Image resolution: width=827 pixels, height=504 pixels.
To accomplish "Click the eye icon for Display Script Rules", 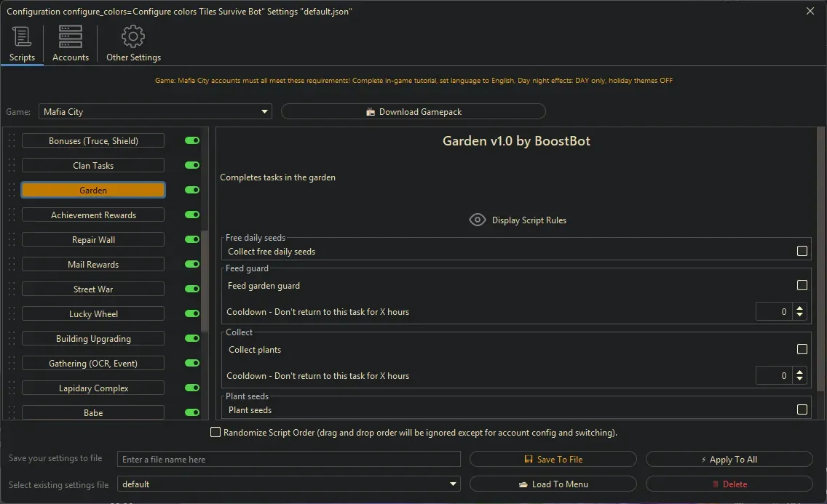I will coord(478,220).
